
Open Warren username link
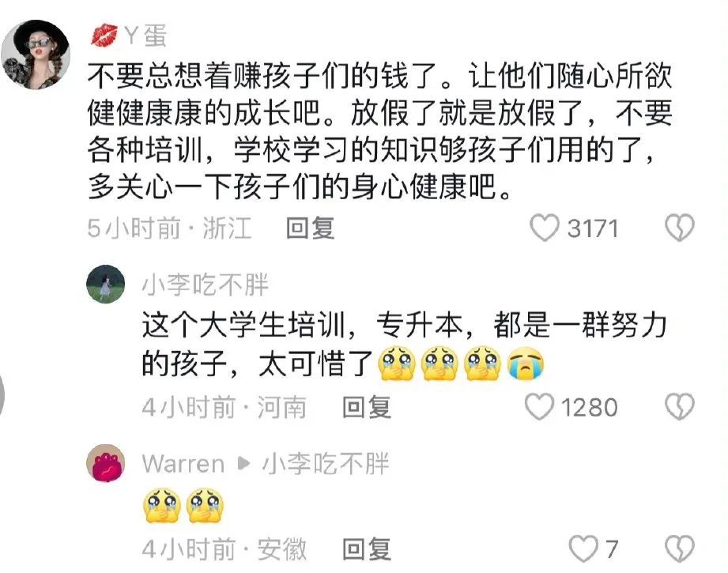pos(183,463)
